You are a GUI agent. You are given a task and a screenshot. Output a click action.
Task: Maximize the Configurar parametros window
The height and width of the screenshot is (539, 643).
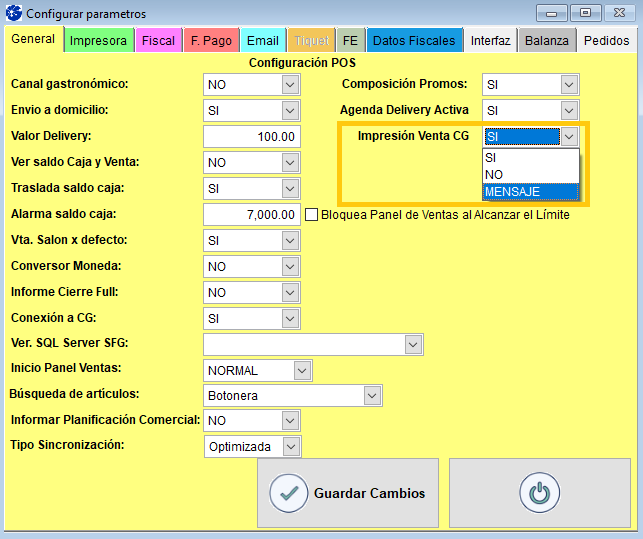[x=585, y=13]
